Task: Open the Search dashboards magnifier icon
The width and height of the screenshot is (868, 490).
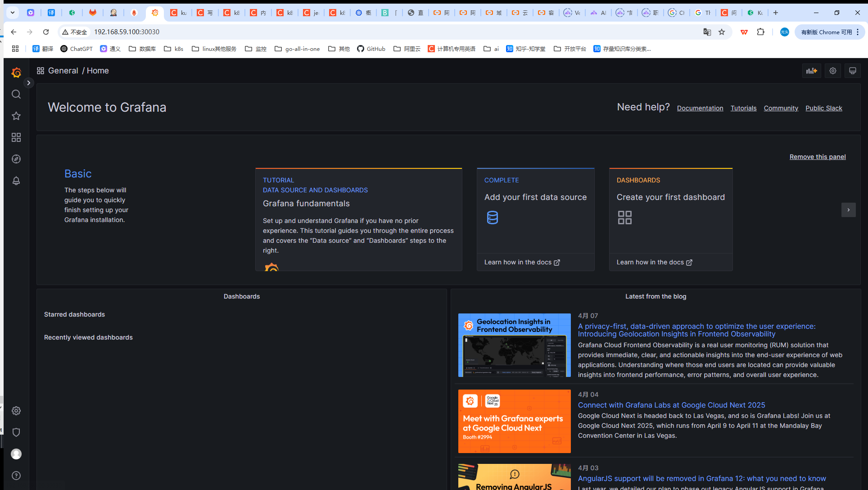Action: 16,94
